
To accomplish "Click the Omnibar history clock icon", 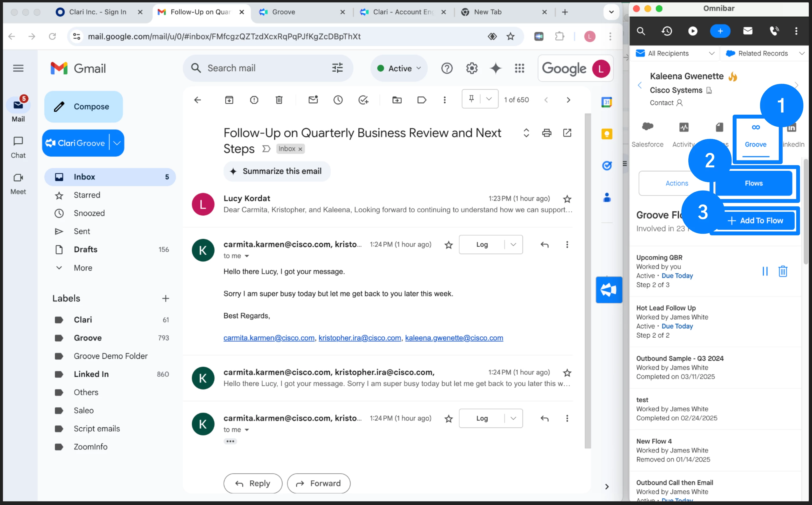I will (x=667, y=31).
